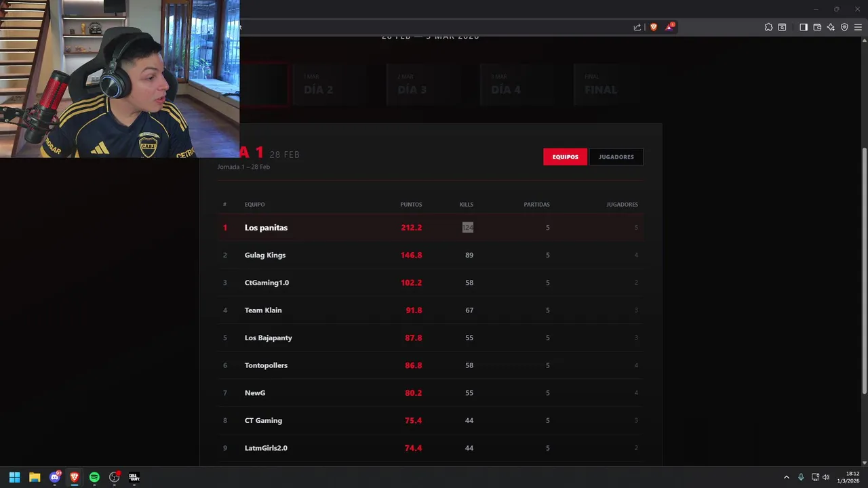Screen dimensions: 868x488
Task: Open the Windows Start menu
Action: click(x=14, y=477)
